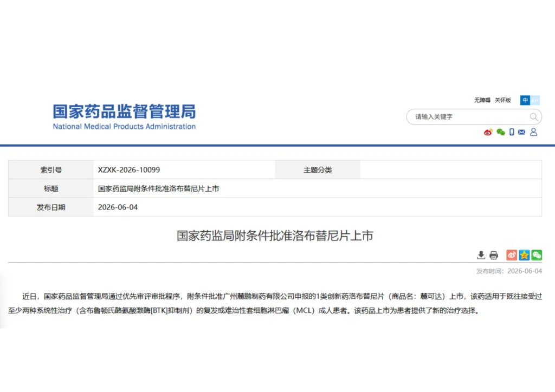
Task: Switch language to En toggle
Action: point(535,100)
